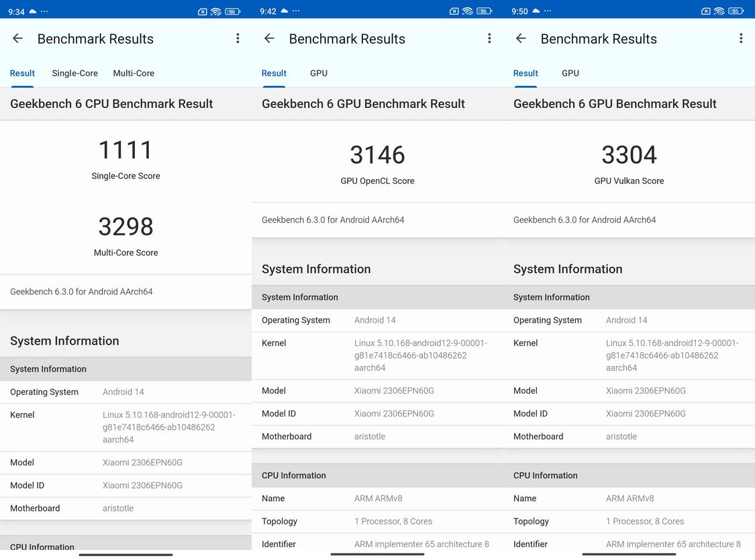This screenshot has height=560, width=755.
Task: Go back from GPU OpenCL result screen
Action: coord(269,38)
